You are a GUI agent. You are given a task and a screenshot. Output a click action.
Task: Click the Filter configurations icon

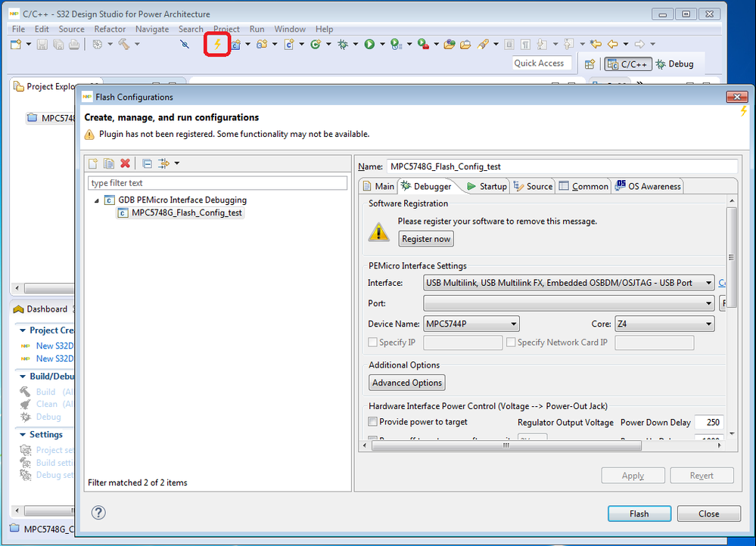pos(164,163)
